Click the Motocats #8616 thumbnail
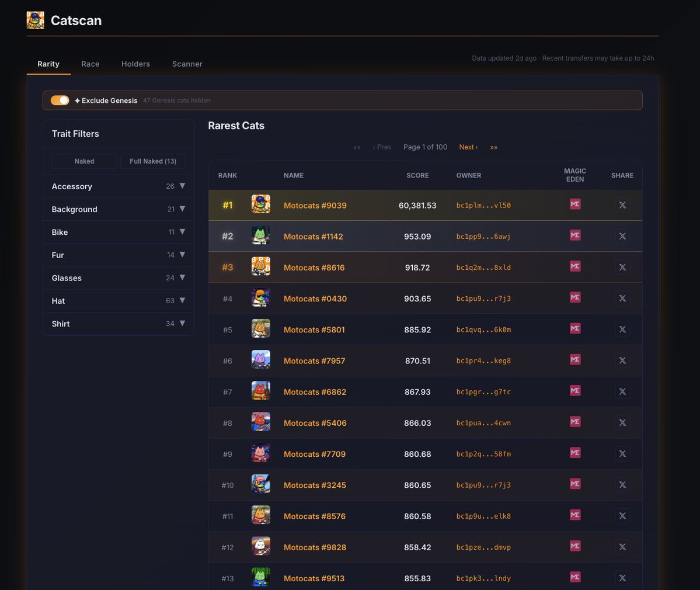 click(261, 266)
